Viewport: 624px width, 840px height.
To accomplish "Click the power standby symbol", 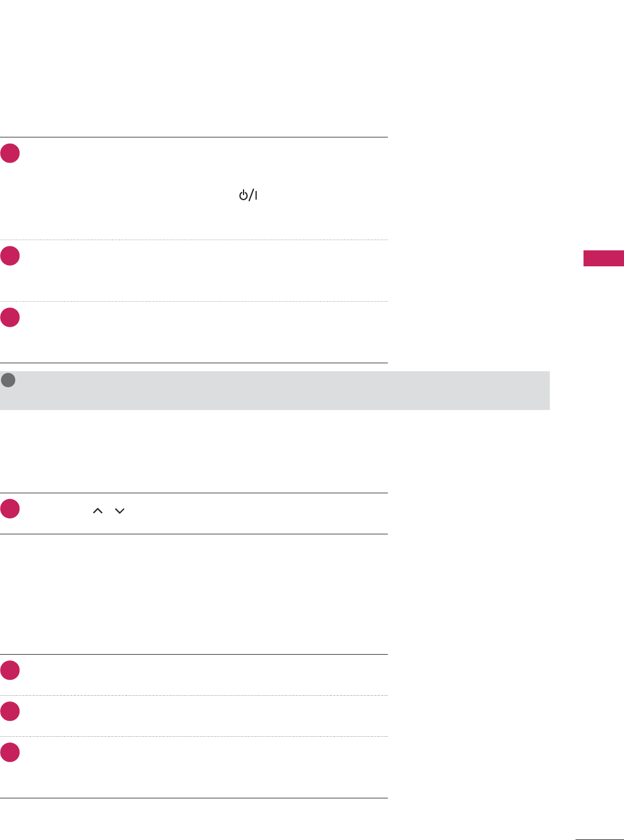I will point(248,196).
